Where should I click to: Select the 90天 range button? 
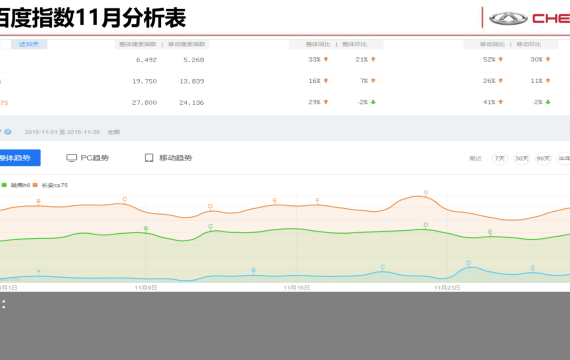(x=543, y=159)
